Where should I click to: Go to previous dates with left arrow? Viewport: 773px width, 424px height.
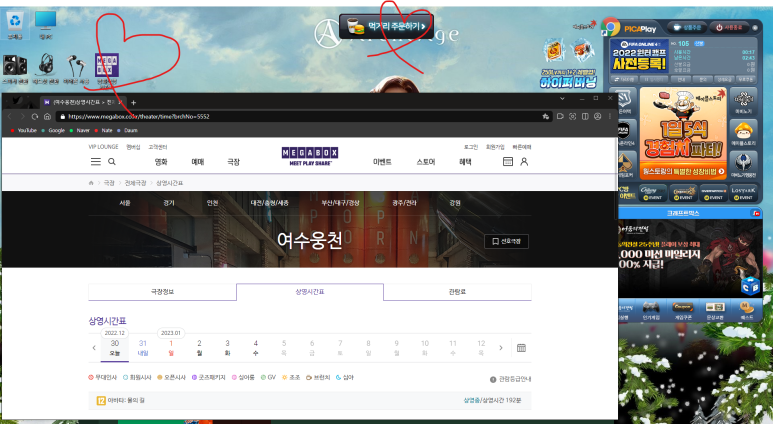94,348
